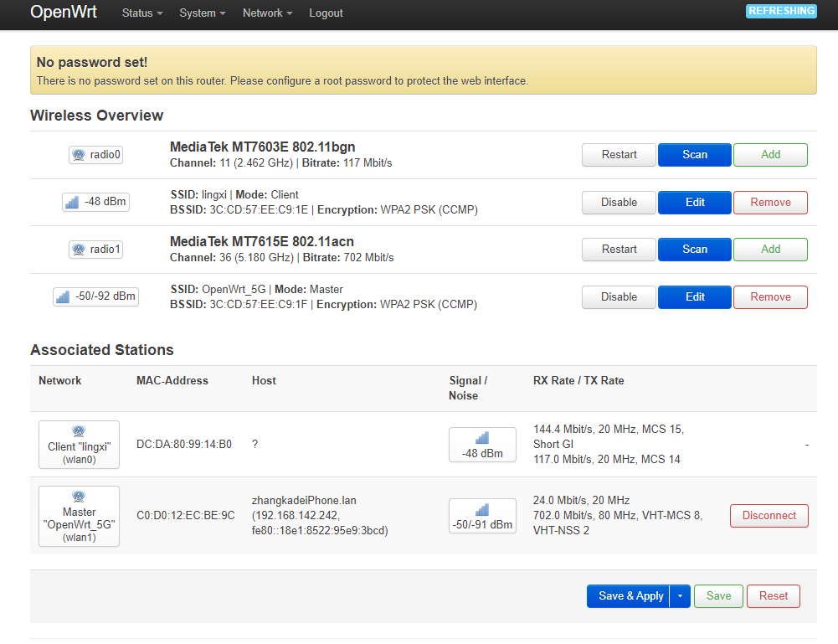Screen dimensions: 838x644
Task: Disconnect the zhangkadeiPhone.lan station
Action: point(769,516)
